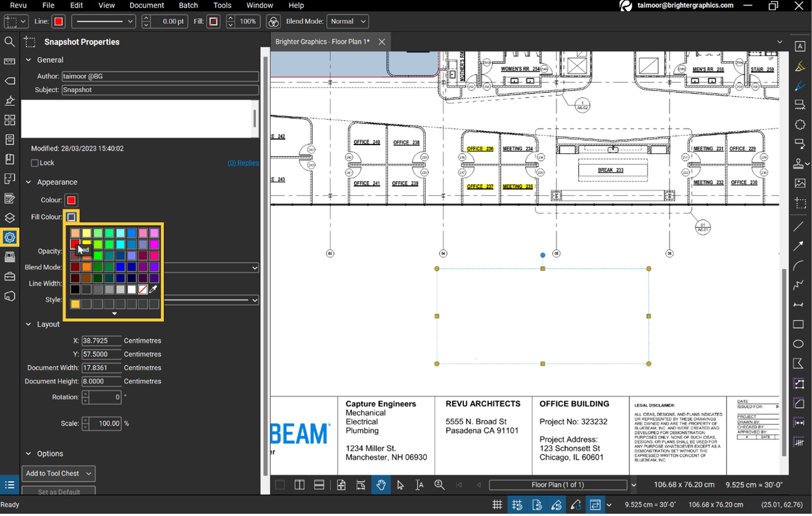Click the Set as Default button
Image resolution: width=812 pixels, height=516 pixels.
click(59, 491)
